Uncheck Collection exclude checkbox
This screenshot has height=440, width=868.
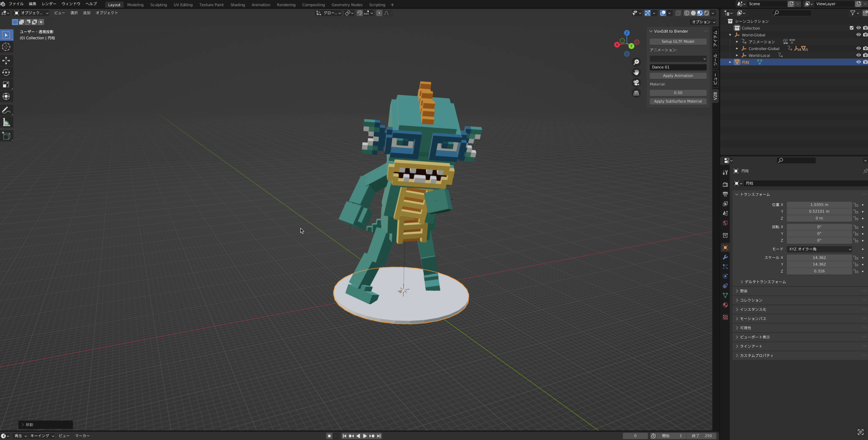(x=851, y=28)
